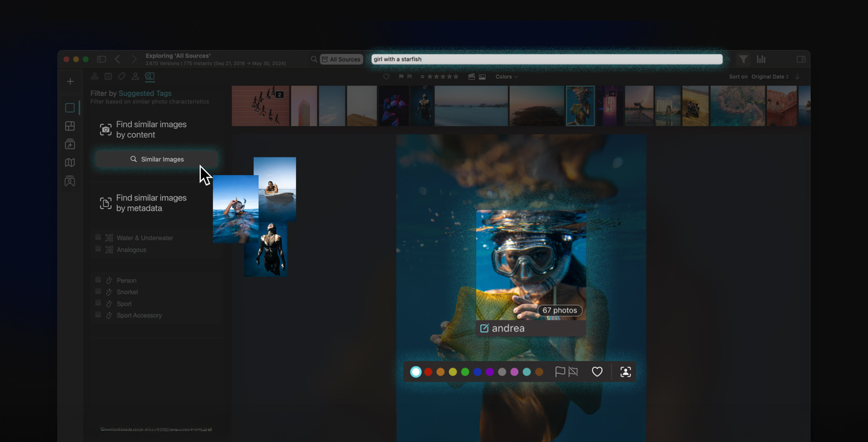Click the search field containing 'girl with a starfish'

click(546, 59)
